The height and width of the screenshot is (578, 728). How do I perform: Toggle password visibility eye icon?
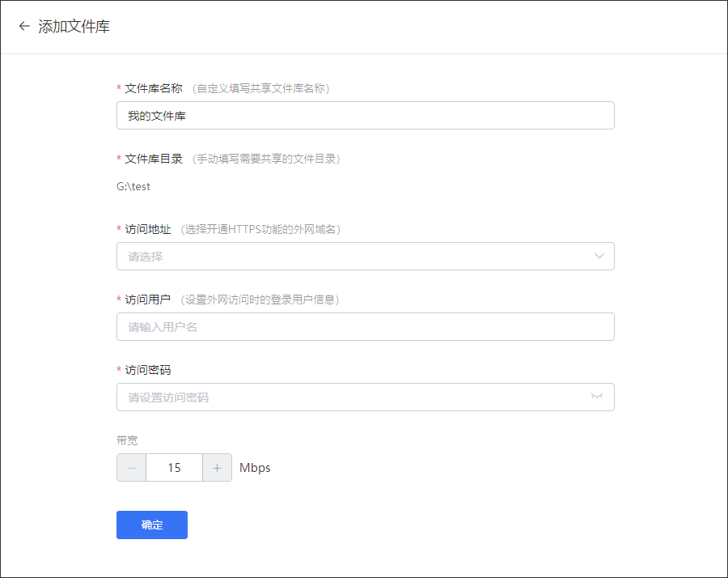coord(597,397)
